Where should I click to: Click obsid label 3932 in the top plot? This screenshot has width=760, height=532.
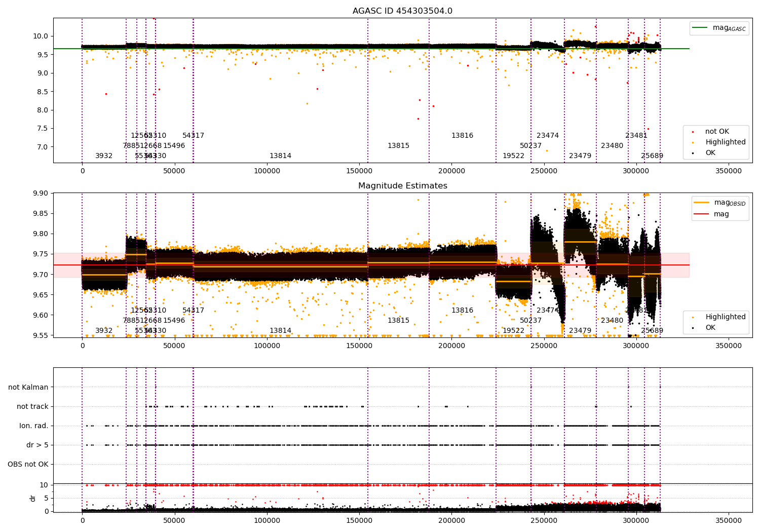[104, 156]
